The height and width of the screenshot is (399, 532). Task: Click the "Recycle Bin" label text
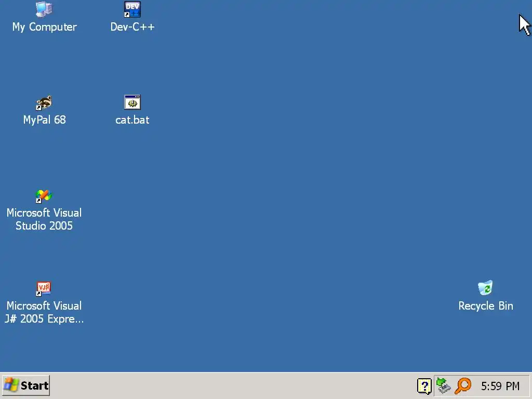click(486, 305)
